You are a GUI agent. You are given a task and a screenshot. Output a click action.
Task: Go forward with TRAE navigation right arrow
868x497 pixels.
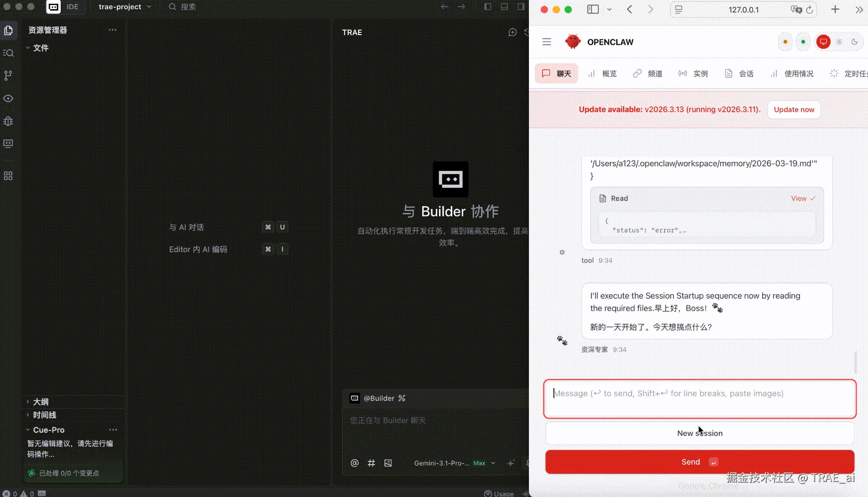(x=461, y=7)
